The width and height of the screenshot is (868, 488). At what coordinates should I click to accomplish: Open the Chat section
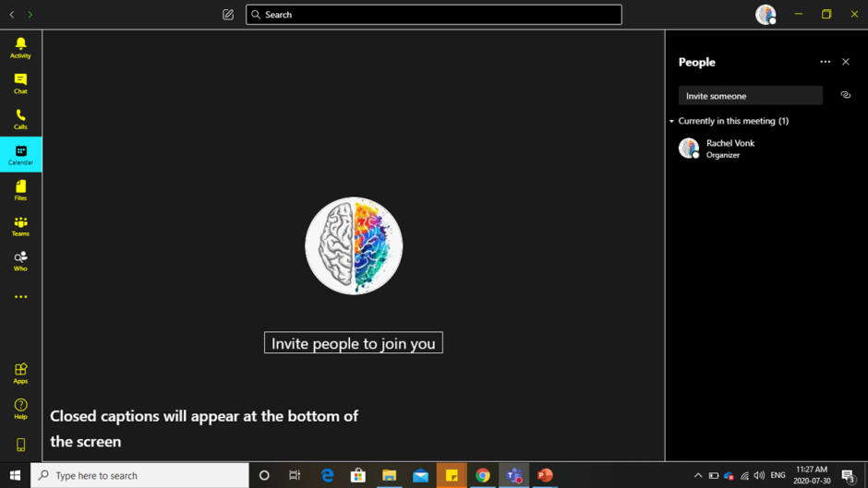[x=20, y=83]
